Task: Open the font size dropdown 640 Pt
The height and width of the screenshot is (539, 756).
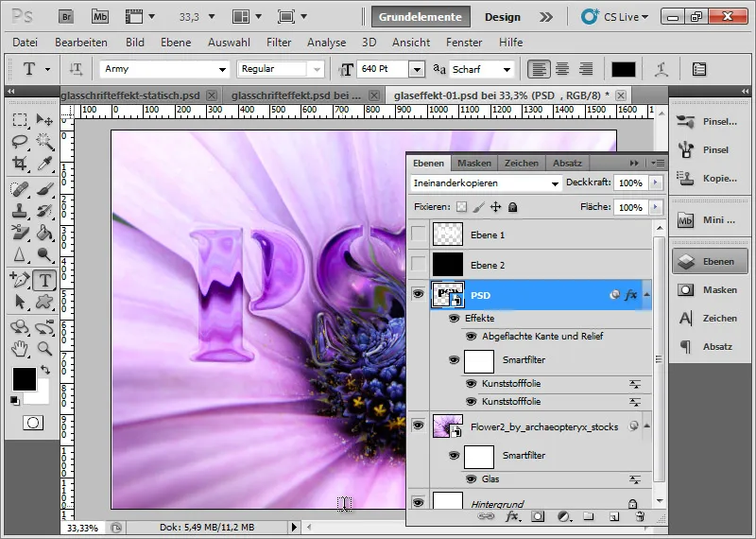Action: pos(417,69)
